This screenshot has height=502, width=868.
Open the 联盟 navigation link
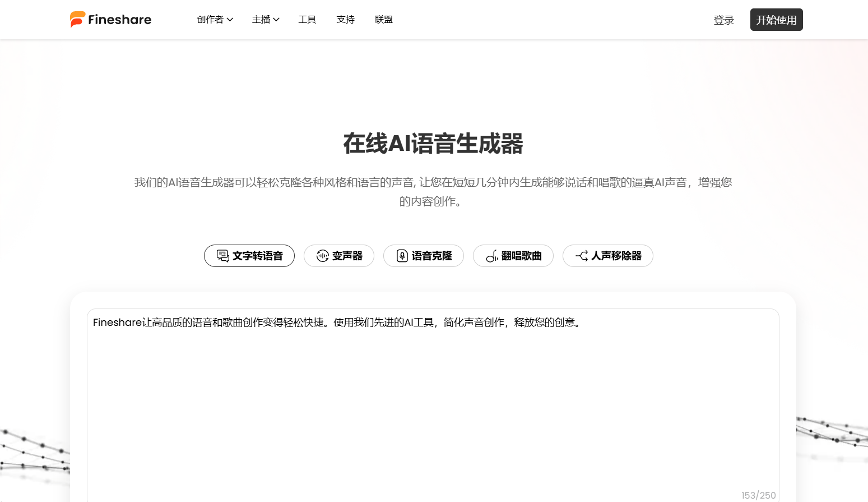pyautogui.click(x=383, y=20)
